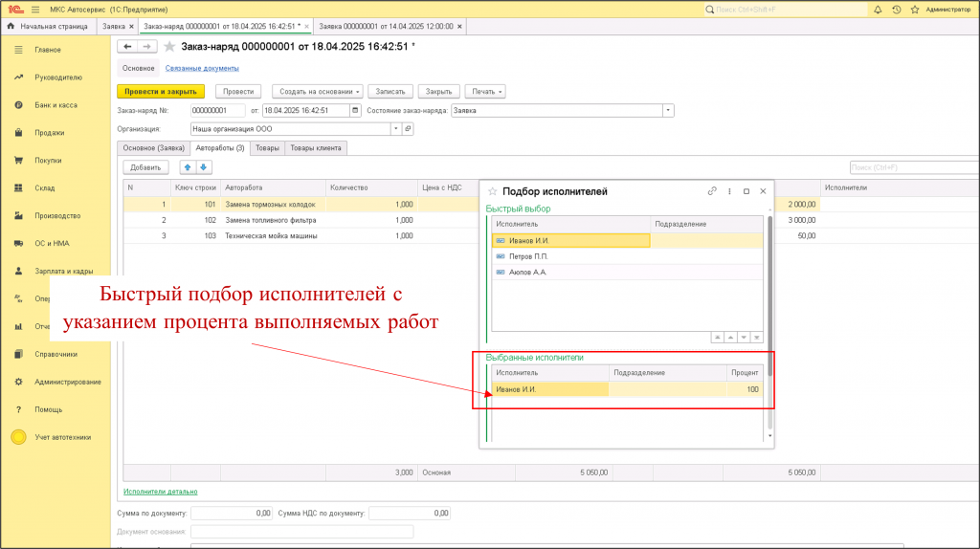Add document to favorites with star icon
Image resolution: width=980 pixels, height=549 pixels.
(169, 47)
